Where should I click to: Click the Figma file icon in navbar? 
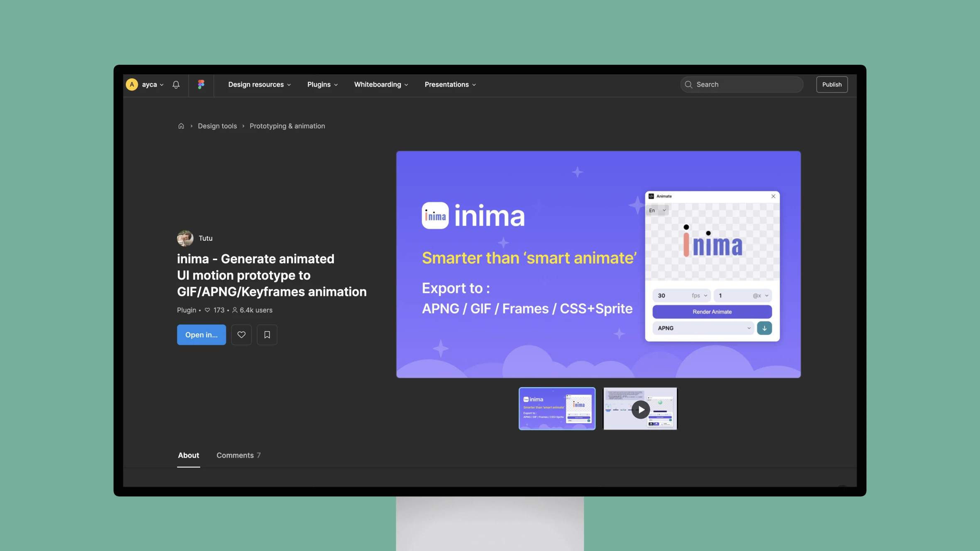pyautogui.click(x=201, y=84)
